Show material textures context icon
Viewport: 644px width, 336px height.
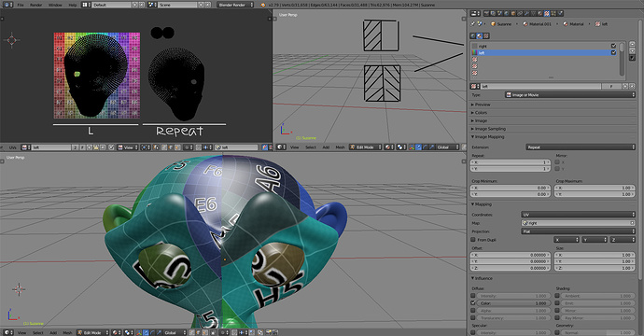[x=480, y=35]
